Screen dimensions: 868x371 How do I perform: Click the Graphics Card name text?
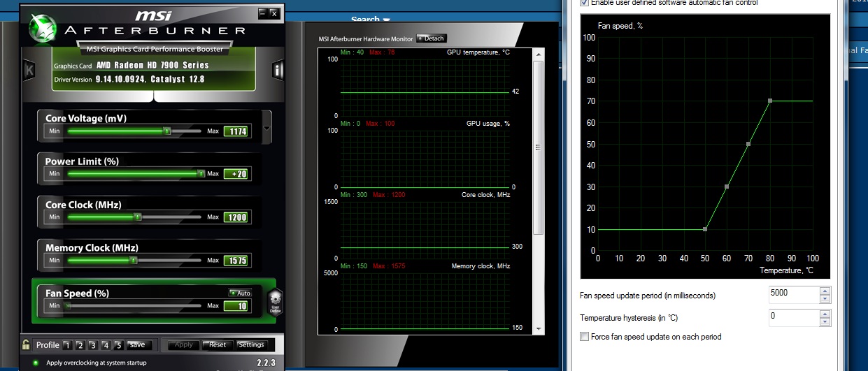pyautogui.click(x=152, y=65)
